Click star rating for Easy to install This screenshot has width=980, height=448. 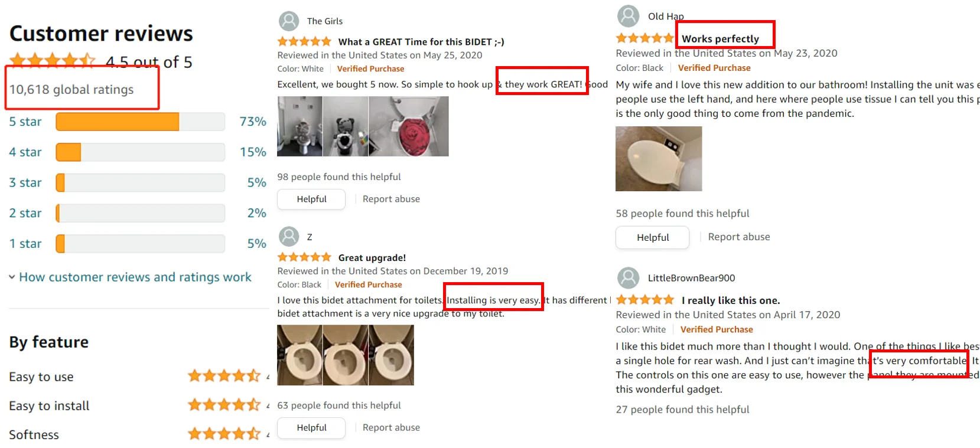pyautogui.click(x=224, y=405)
